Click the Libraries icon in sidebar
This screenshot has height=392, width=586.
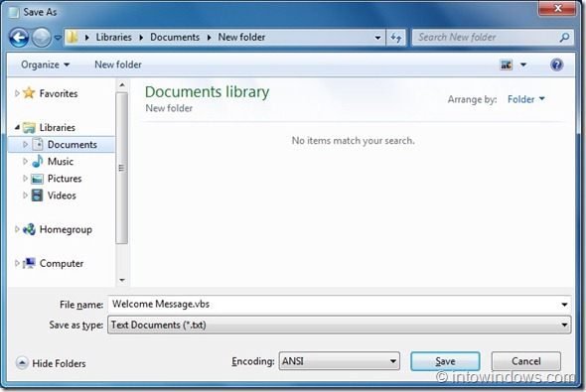pos(29,128)
